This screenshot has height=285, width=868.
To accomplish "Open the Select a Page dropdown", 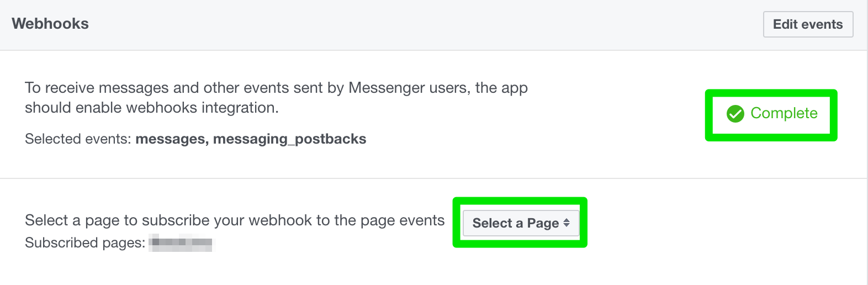I will (521, 223).
